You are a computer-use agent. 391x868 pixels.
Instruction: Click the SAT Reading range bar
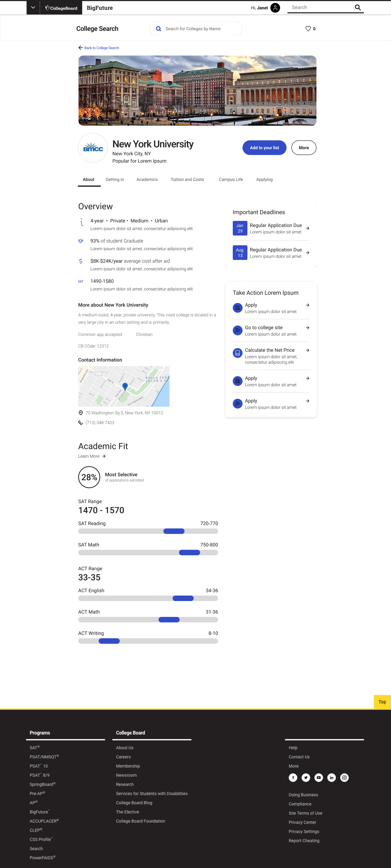click(x=148, y=531)
